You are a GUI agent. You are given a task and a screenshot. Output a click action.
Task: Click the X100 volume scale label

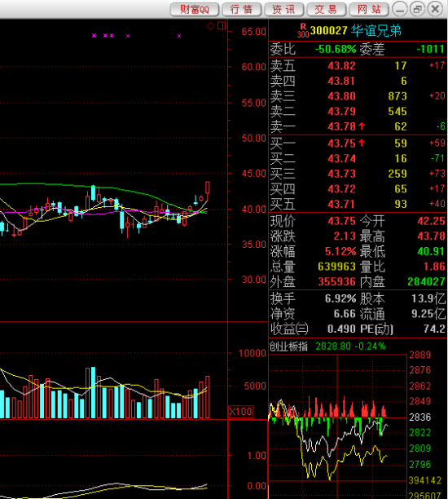tap(240, 412)
